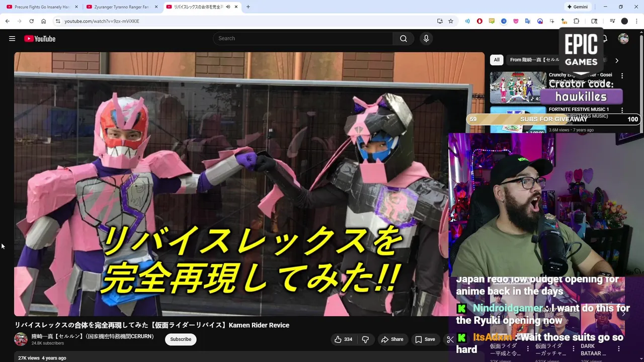Open the red shield blocker extension

(479, 21)
